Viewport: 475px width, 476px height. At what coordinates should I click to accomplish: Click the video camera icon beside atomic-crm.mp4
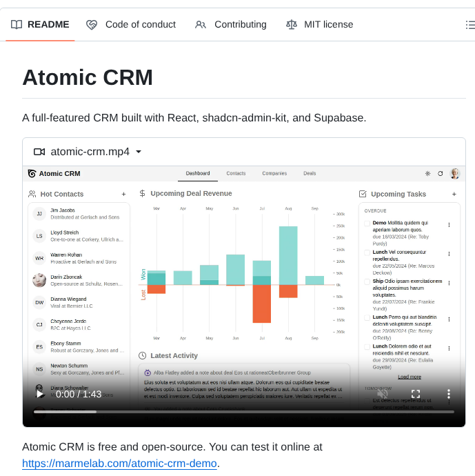39,152
